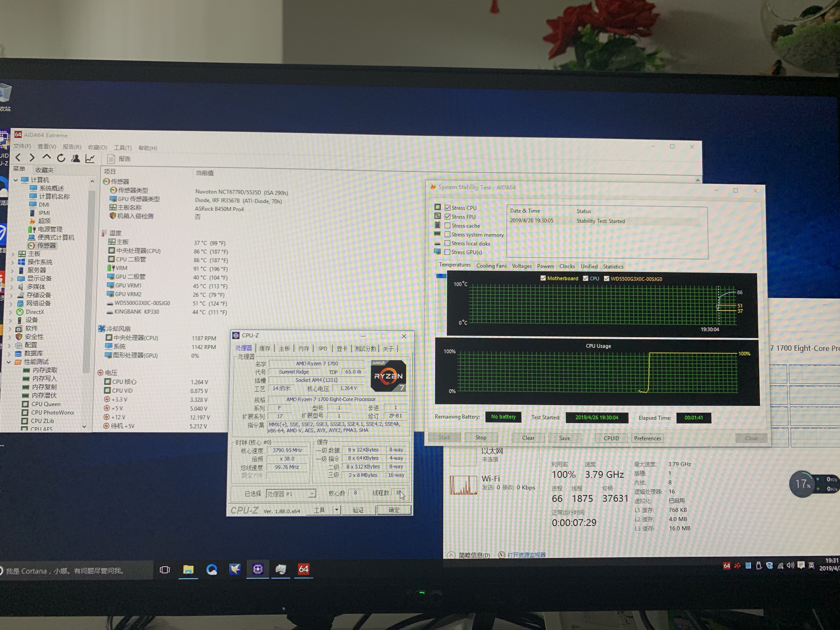Click the Stress cache icon
Screen dimensions: 840x630
[437, 225]
